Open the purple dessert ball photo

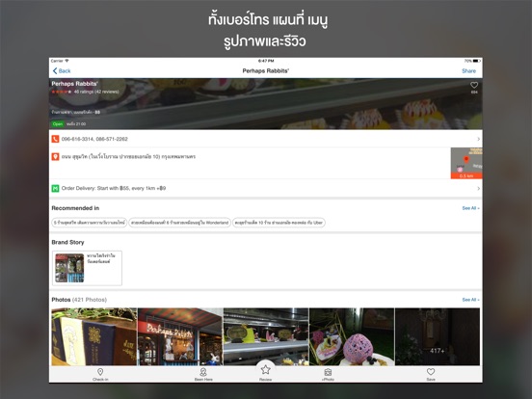click(352, 336)
